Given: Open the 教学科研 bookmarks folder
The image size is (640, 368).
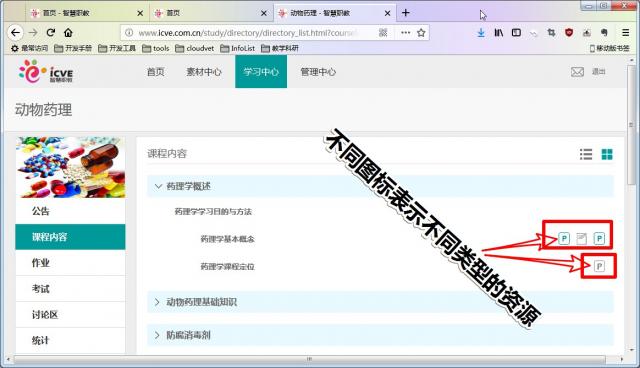Looking at the screenshot, I should tap(280, 48).
